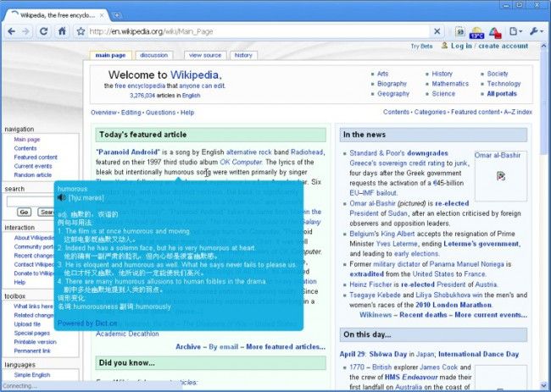
Task: Click the Omar al-Bashir image placeholder
Action: pos(501,176)
